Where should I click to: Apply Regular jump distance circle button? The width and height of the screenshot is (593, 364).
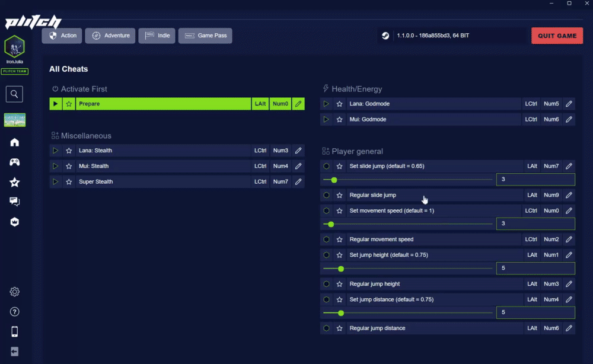[326, 328]
